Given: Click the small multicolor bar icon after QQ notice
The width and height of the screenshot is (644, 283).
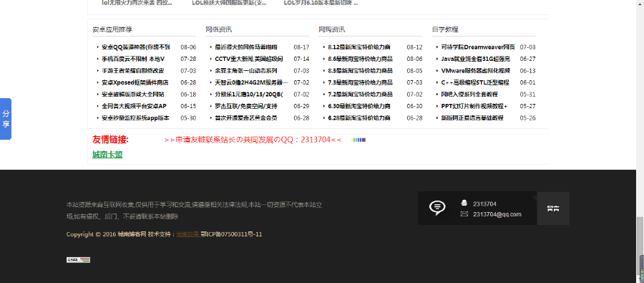Looking at the screenshot, I should coord(358,140).
